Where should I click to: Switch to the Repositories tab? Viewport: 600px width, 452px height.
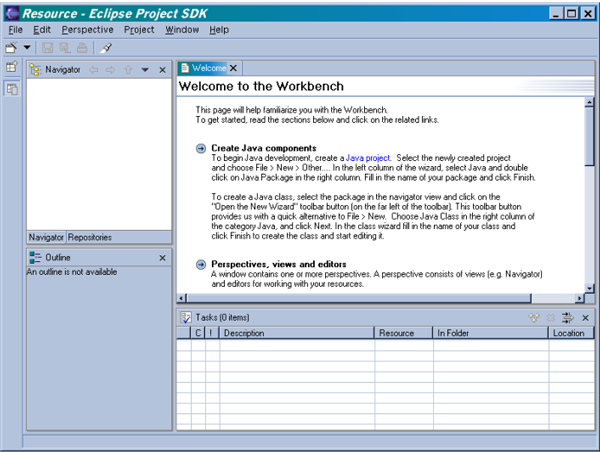tap(90, 237)
